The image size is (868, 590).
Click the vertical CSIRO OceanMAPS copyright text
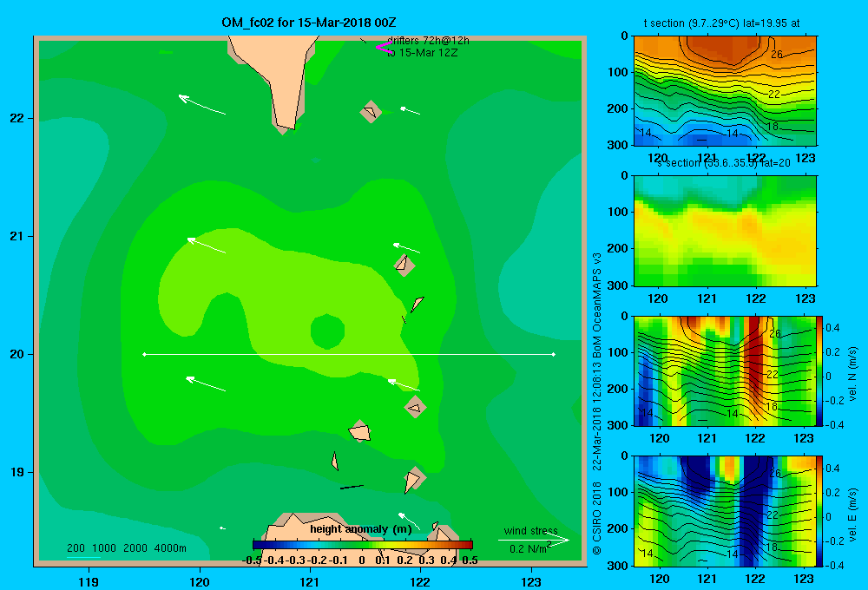pos(597,404)
